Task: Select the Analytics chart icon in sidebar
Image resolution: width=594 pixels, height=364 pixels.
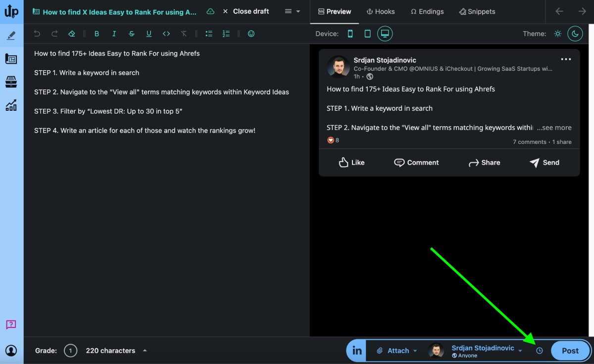Action: 11,105
